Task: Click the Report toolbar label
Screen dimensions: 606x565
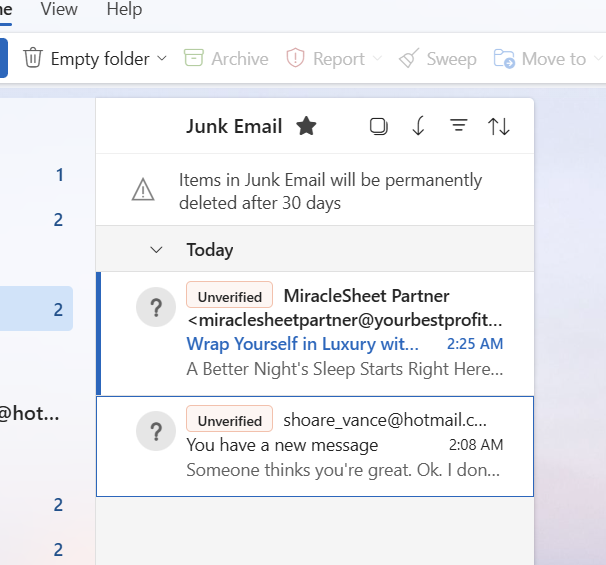Action: click(339, 59)
